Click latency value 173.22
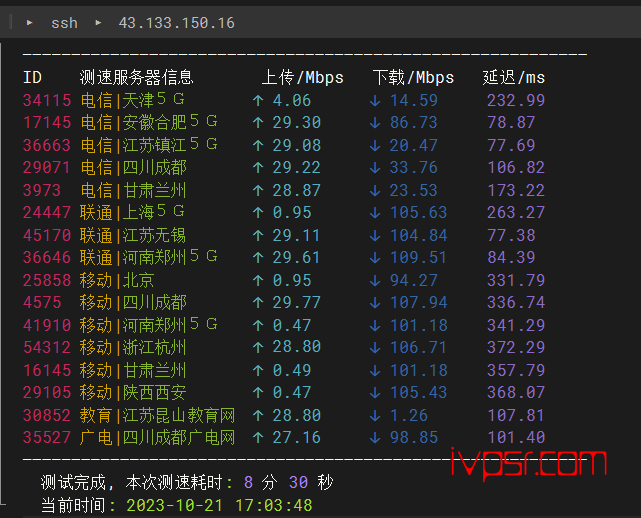The height and width of the screenshot is (518, 641). 516,190
